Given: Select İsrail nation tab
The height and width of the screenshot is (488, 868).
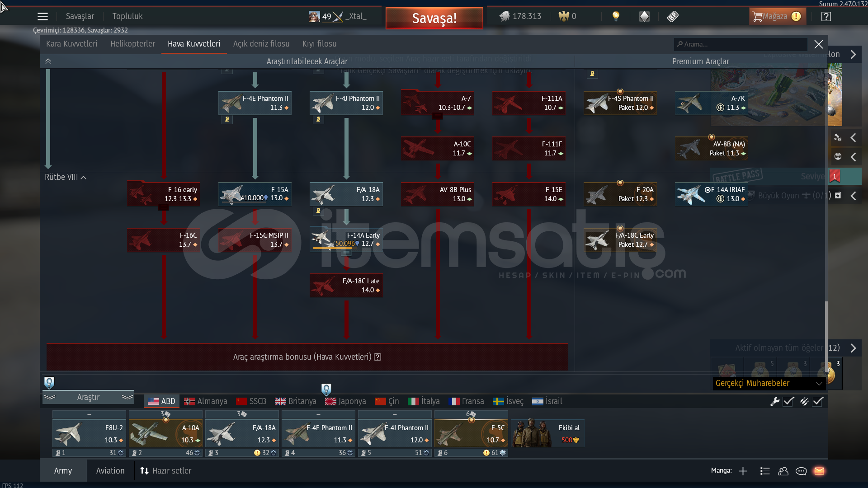Looking at the screenshot, I should [547, 401].
